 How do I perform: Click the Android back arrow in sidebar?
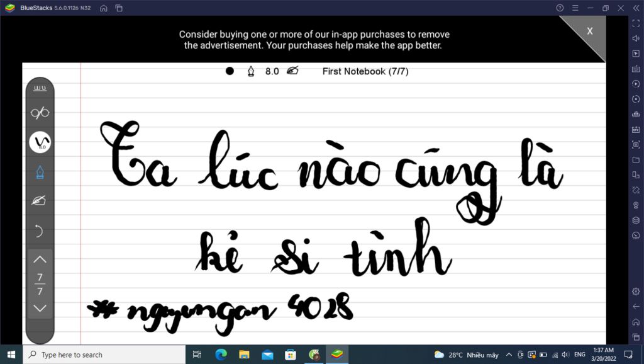tap(636, 307)
